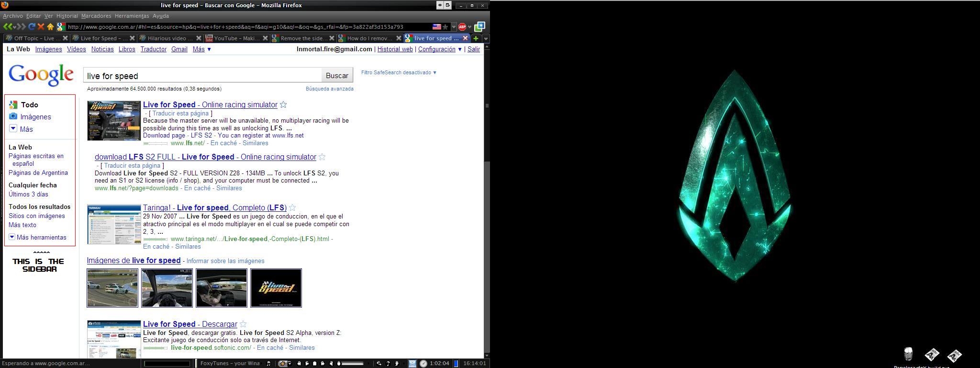Click the URL address bar
This screenshot has width=980, height=368.
(x=249, y=27)
